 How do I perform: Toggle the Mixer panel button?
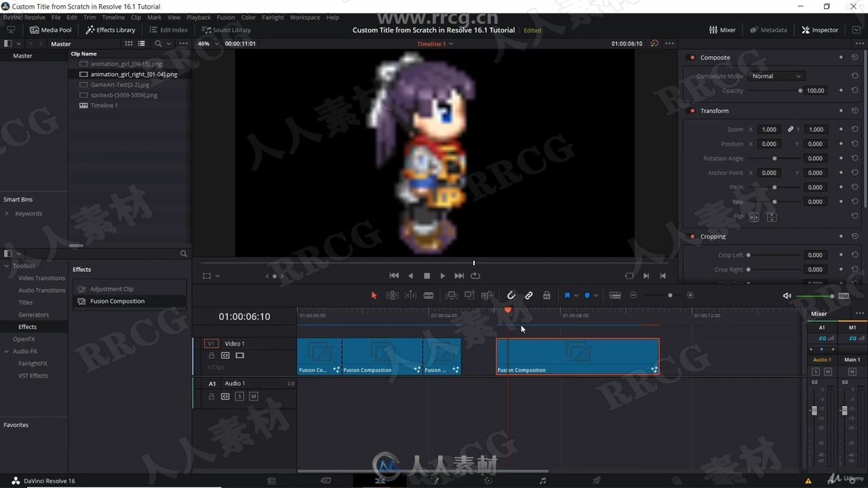[x=722, y=30]
